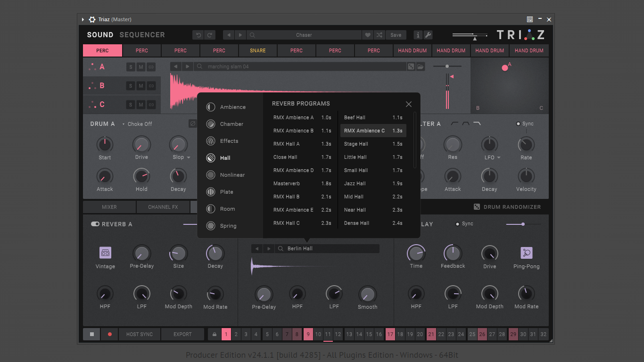Select the first HAND DRUM slot
Viewport: 644px width, 362px height.
pos(413,50)
